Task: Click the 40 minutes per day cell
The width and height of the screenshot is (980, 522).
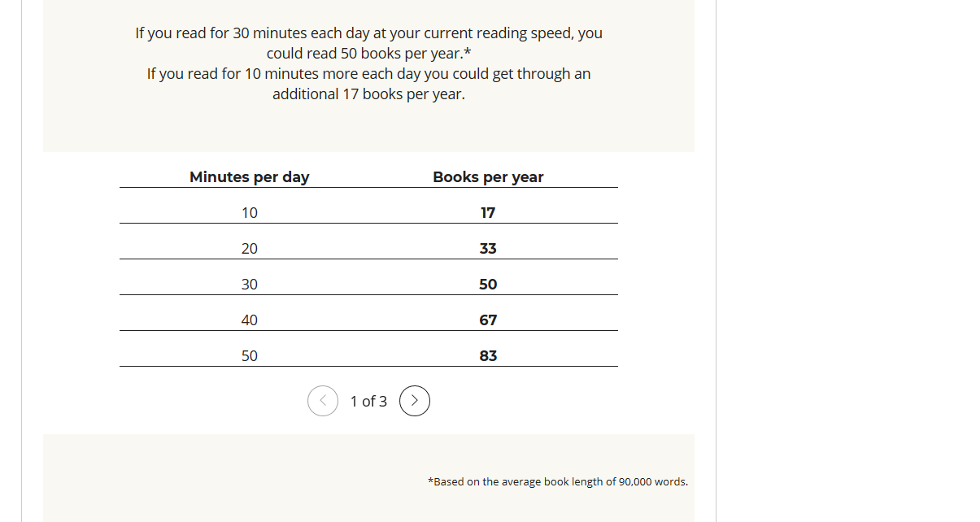Action: (250, 320)
